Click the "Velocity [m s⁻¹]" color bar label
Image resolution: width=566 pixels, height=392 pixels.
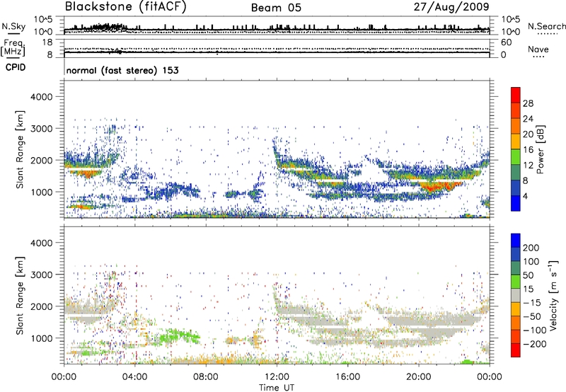click(x=553, y=295)
